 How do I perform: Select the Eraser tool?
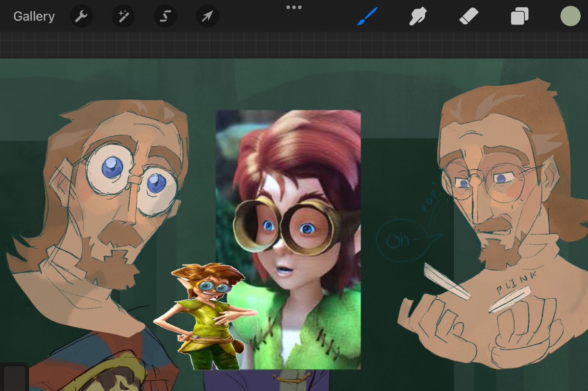click(468, 17)
